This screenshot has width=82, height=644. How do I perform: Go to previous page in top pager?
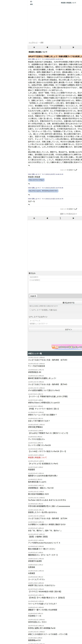coord(47,47)
